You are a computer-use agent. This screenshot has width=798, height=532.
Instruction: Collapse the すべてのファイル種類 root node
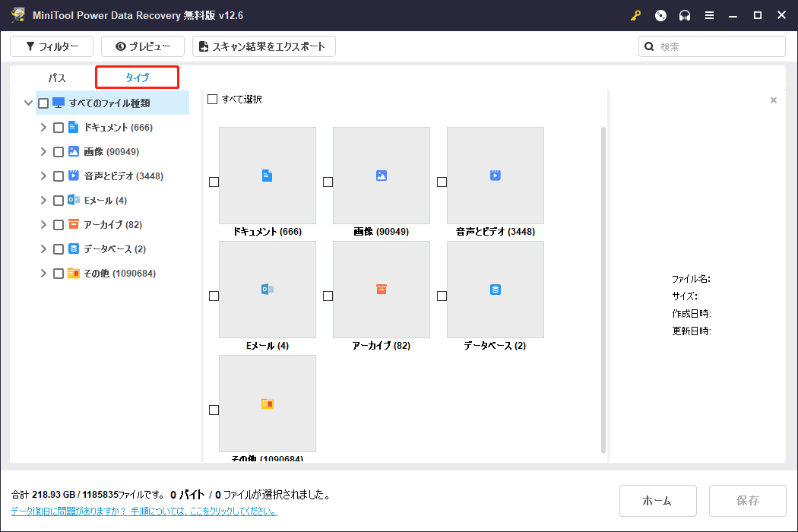[28, 103]
